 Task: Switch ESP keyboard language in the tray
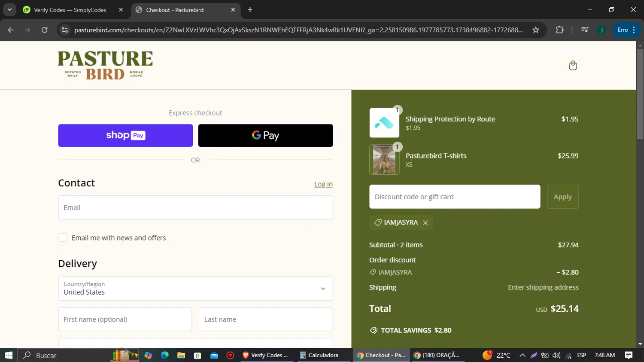coord(582,355)
